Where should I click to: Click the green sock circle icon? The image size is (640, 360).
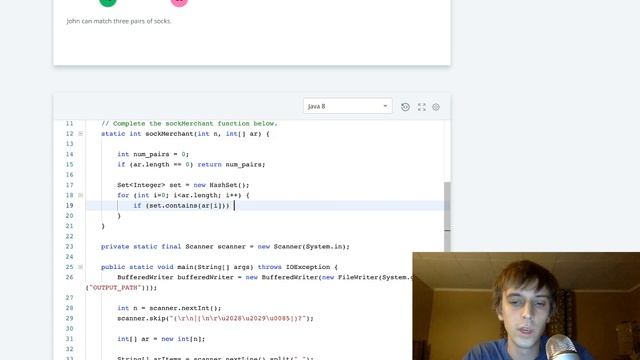pyautogui.click(x=108, y=2)
